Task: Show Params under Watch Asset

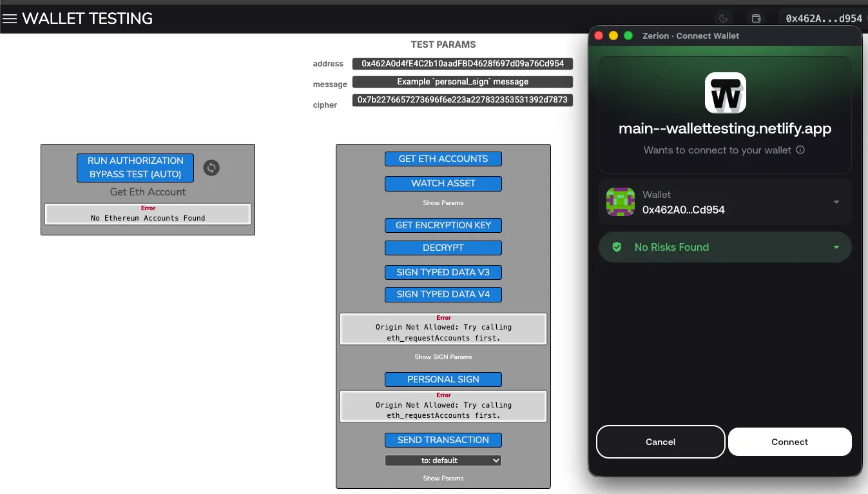Action: pos(443,203)
